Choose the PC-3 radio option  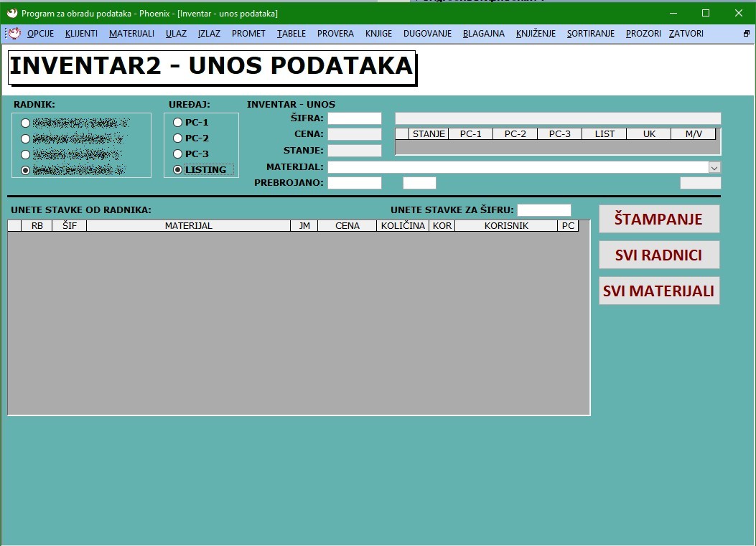point(178,154)
